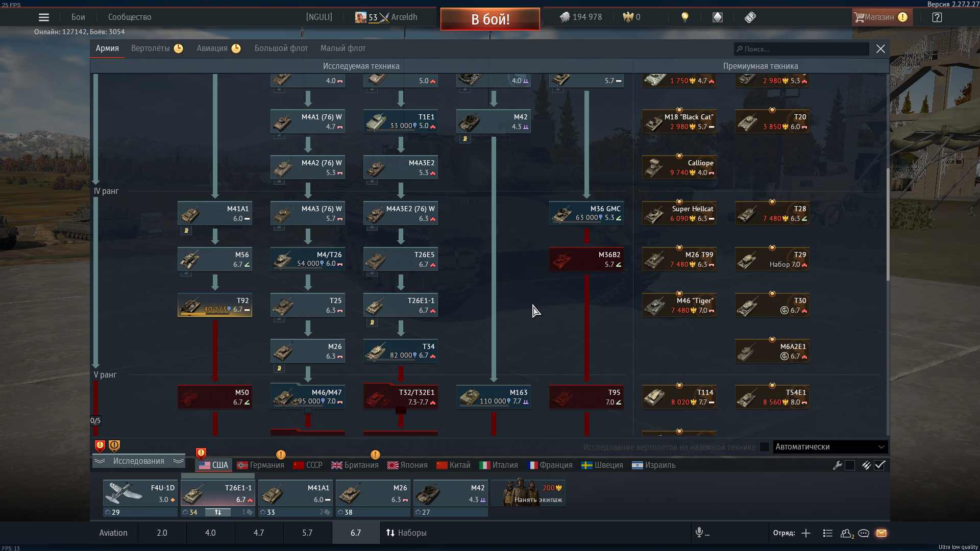Open the Наборы presets menu
Screen dimensions: 980x551
click(406, 533)
